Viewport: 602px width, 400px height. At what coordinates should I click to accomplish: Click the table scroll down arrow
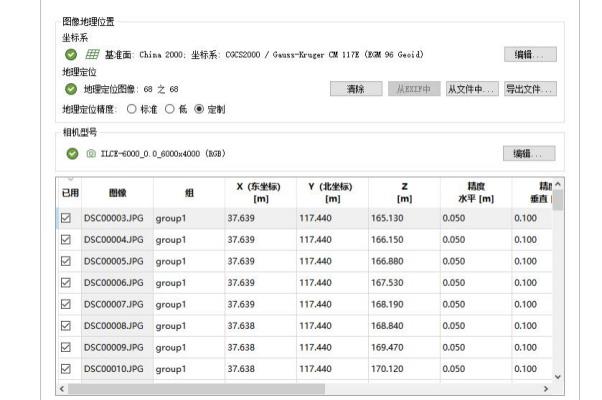click(558, 374)
